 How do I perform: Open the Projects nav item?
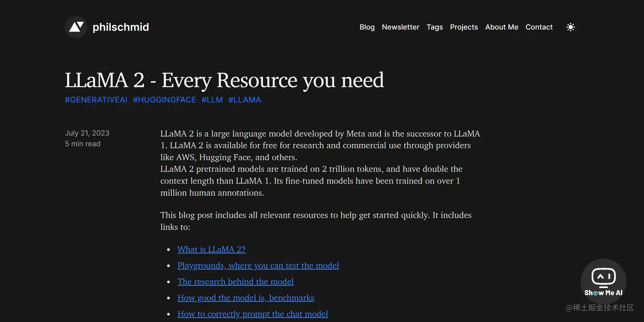pos(464,27)
